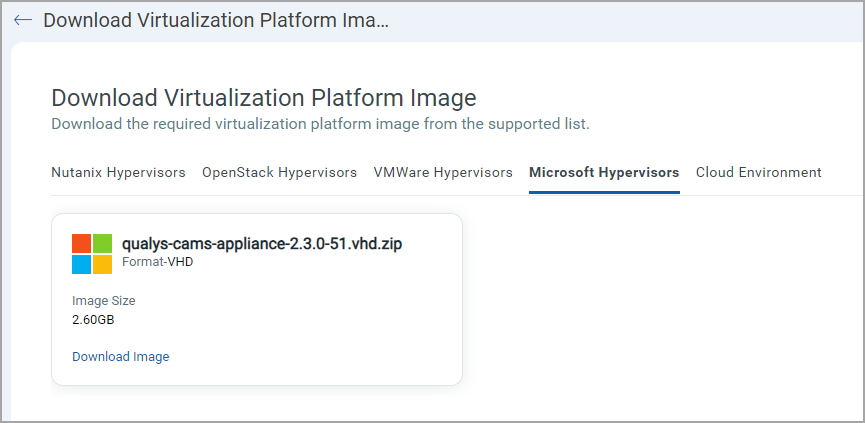Click the Image Size label
This screenshot has height=423, width=865.
(104, 300)
